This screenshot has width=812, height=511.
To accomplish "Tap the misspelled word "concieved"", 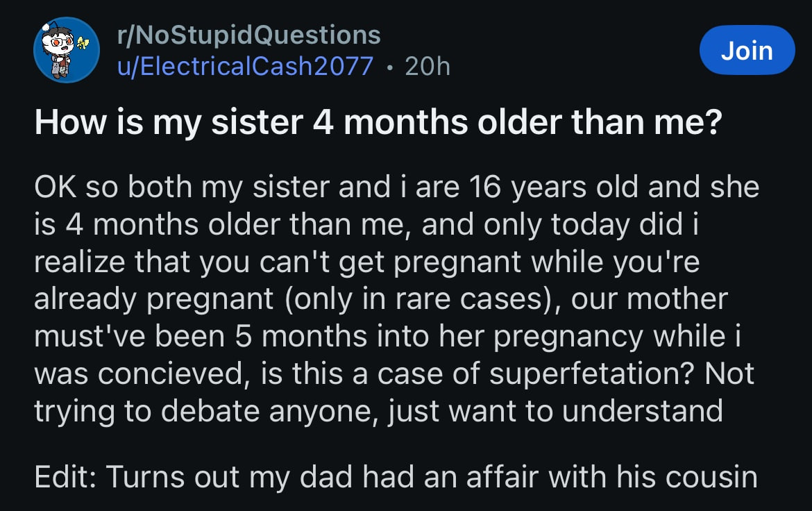I will [x=176, y=374].
